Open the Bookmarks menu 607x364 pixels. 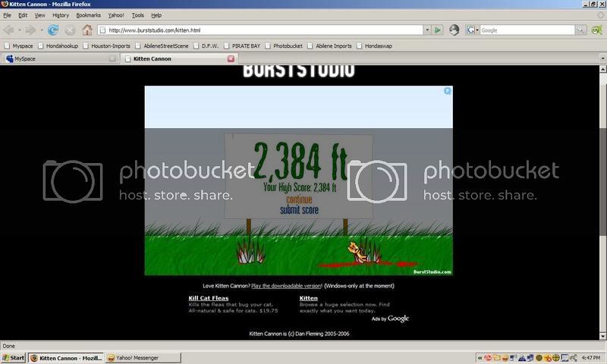(88, 15)
